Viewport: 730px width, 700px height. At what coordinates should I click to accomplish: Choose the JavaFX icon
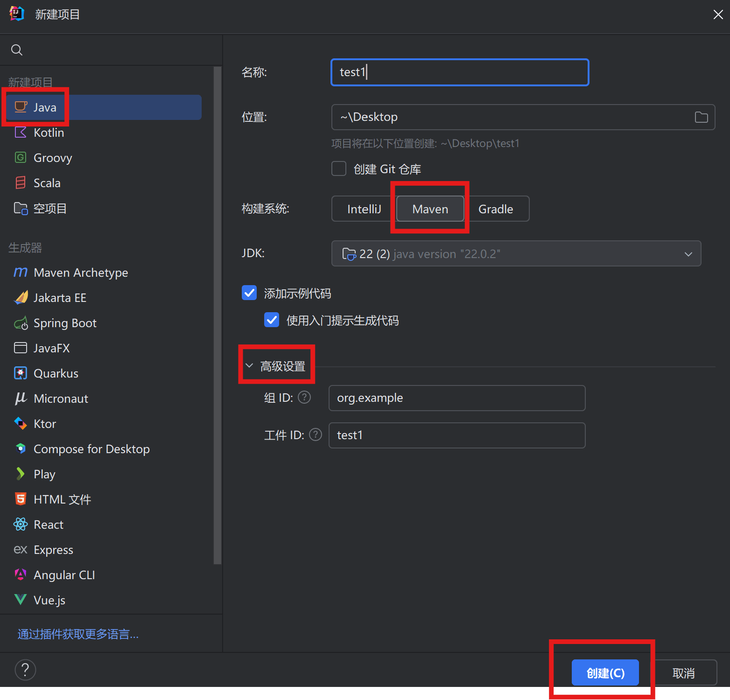click(21, 348)
